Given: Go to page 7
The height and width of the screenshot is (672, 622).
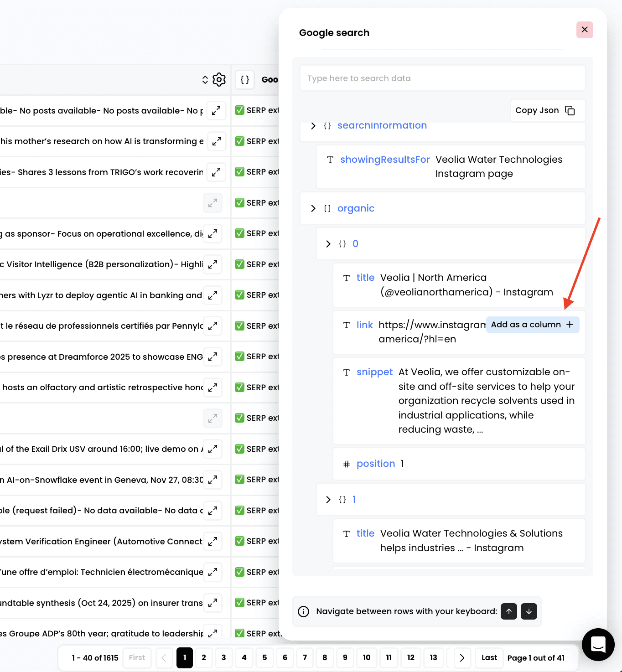Looking at the screenshot, I should pyautogui.click(x=305, y=657).
